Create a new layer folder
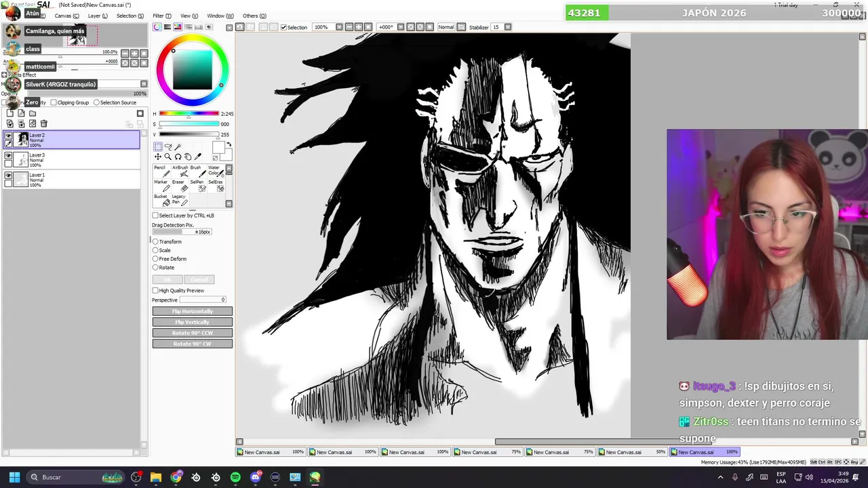Viewport: 868px width, 488px height. (x=32, y=113)
